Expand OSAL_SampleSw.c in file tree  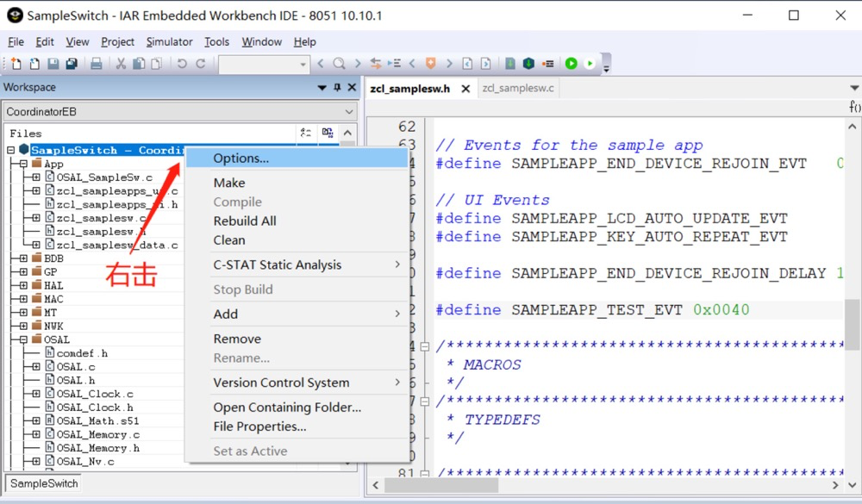(x=36, y=177)
